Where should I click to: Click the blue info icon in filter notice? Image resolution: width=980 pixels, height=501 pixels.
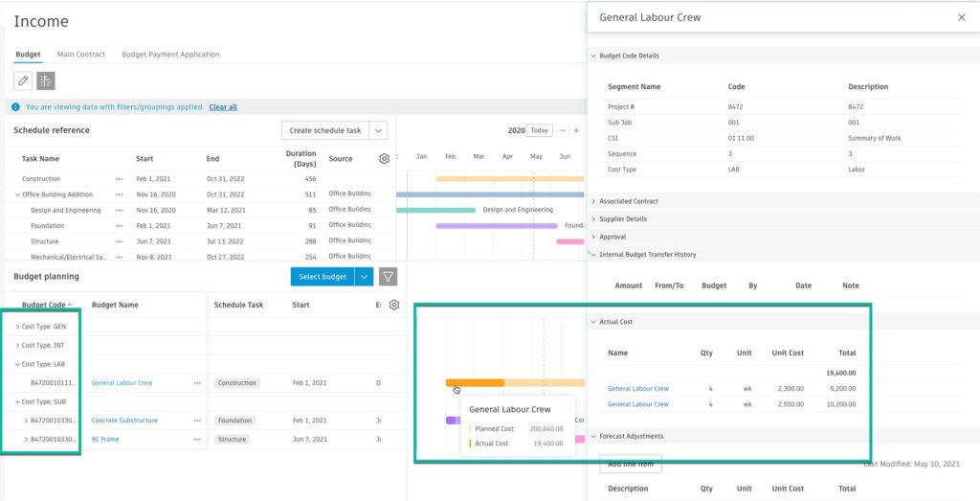[x=15, y=107]
